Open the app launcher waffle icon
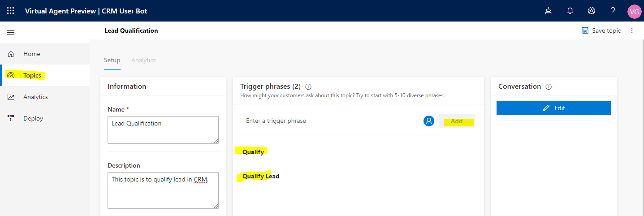 [x=11, y=11]
